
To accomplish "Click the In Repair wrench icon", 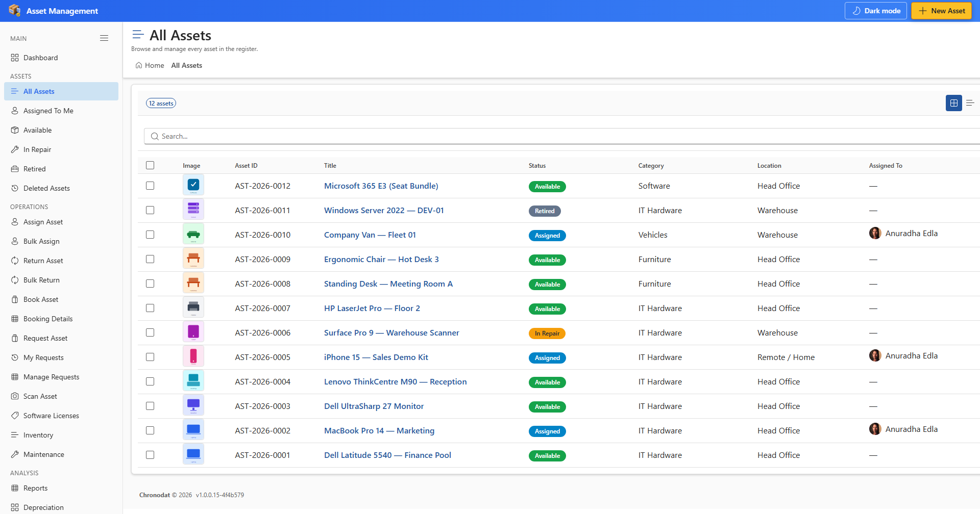I will coord(15,149).
